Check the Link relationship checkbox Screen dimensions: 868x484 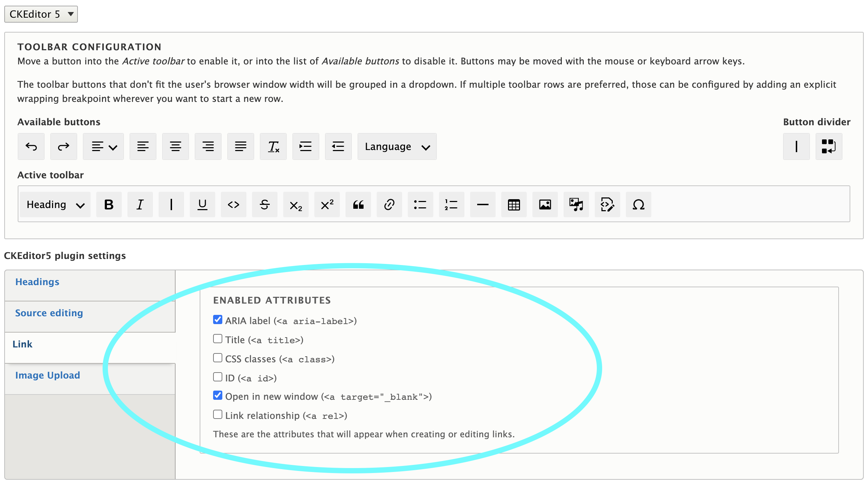point(218,415)
